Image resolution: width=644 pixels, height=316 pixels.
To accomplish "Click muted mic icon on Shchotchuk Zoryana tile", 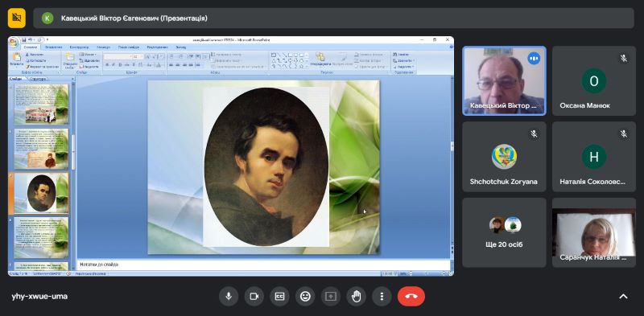I will click(x=534, y=133).
